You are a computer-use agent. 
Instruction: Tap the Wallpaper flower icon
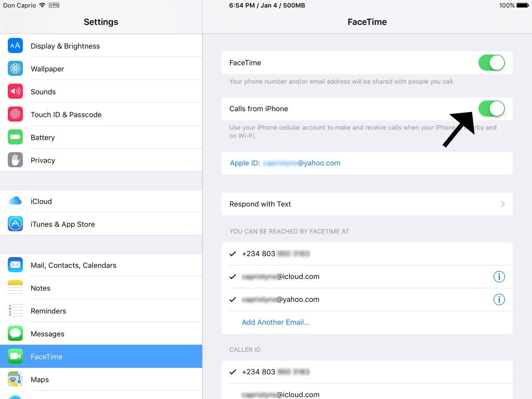point(15,69)
